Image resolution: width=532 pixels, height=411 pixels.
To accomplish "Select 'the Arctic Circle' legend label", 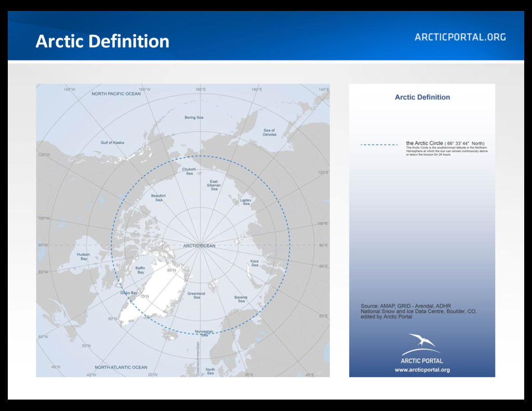I will pos(424,143).
